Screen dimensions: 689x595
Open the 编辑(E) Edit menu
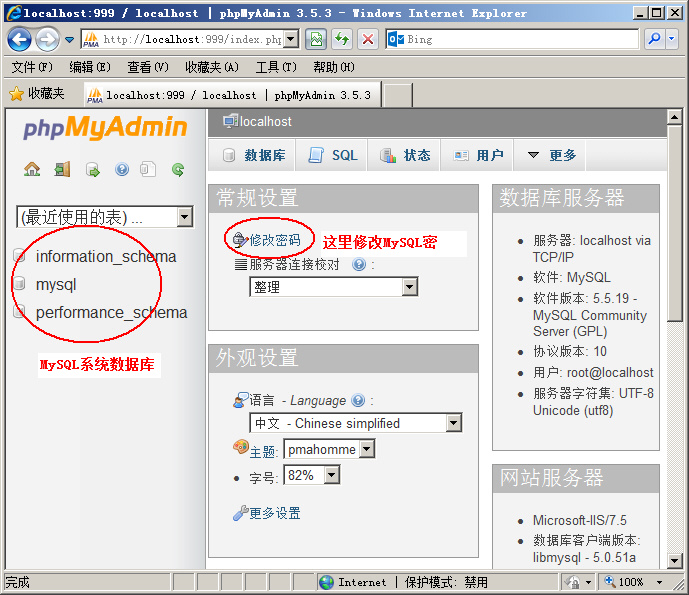pos(90,67)
